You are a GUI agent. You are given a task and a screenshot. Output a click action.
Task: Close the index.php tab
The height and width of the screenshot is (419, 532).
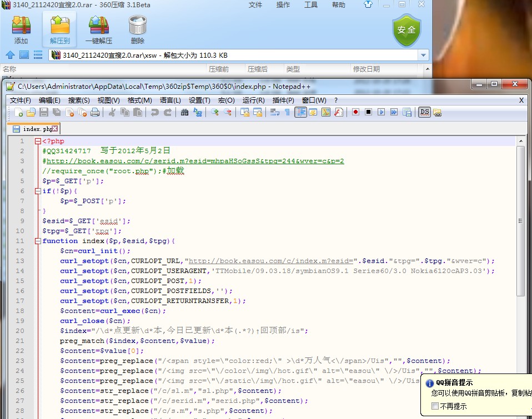(55, 128)
